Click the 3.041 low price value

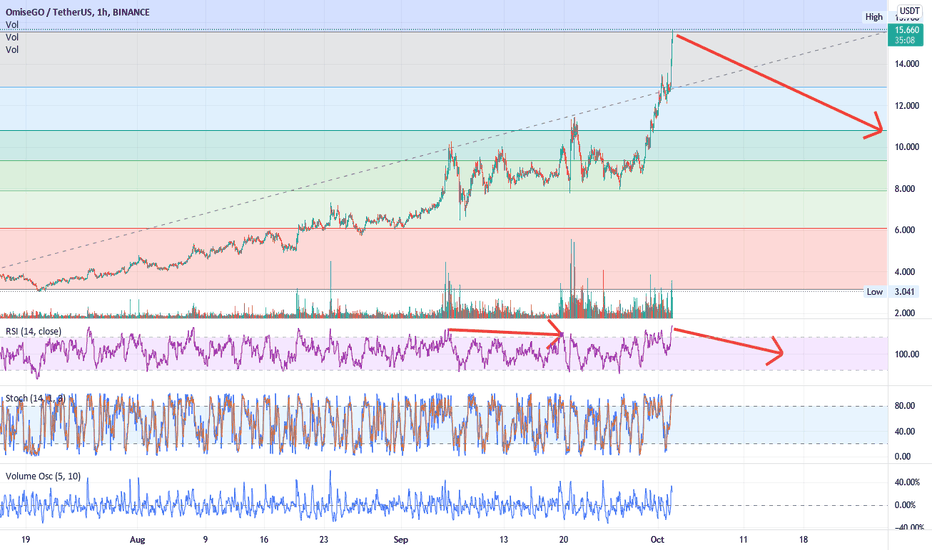(906, 291)
